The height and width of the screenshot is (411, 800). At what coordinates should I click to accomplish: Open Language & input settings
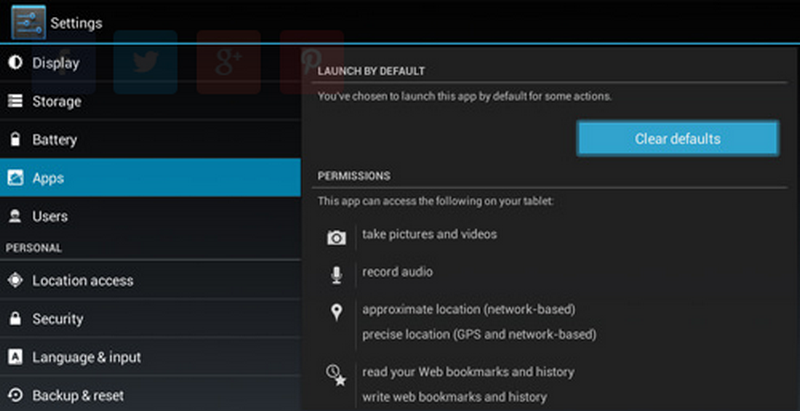(x=150, y=357)
